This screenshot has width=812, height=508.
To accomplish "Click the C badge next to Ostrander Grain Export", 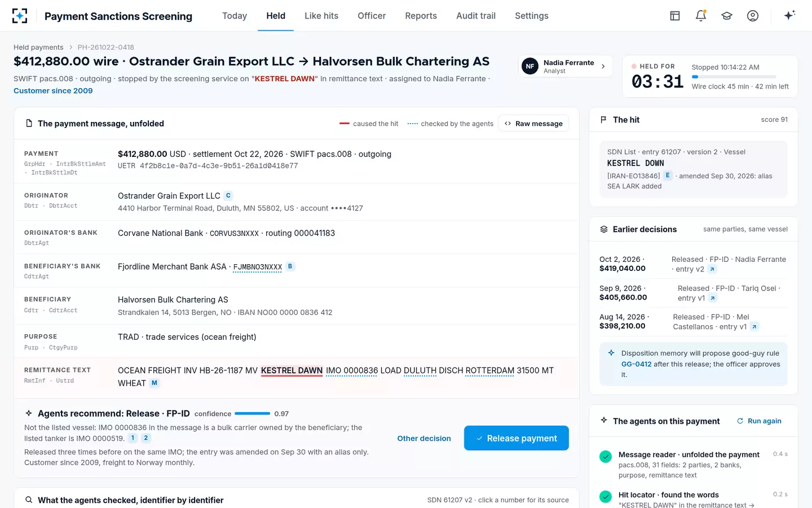I will (x=228, y=196).
